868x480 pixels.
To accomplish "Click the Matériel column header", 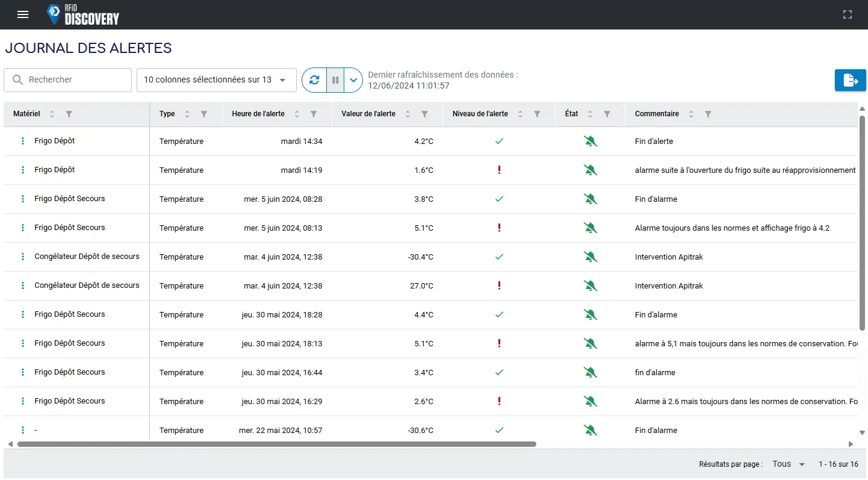I will (26, 114).
